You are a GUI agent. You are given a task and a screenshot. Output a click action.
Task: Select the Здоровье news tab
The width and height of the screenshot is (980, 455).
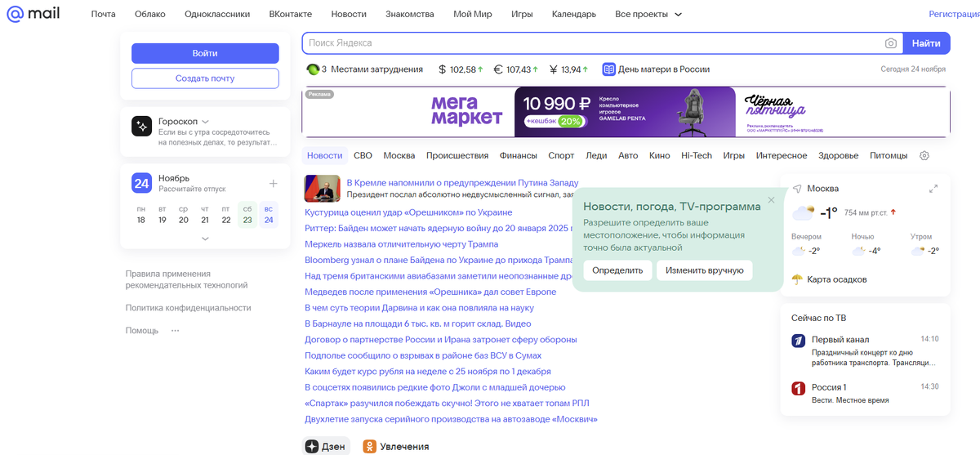(x=838, y=156)
